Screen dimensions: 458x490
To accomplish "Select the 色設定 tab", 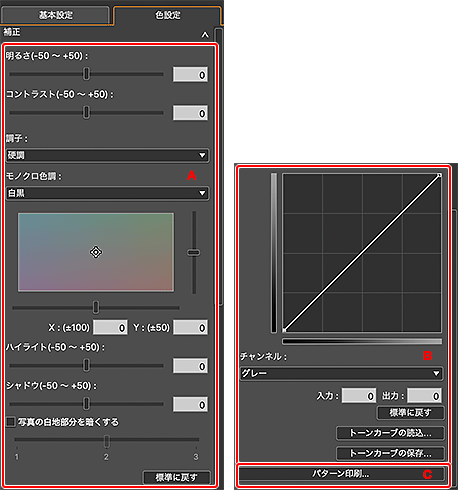I will [x=168, y=15].
